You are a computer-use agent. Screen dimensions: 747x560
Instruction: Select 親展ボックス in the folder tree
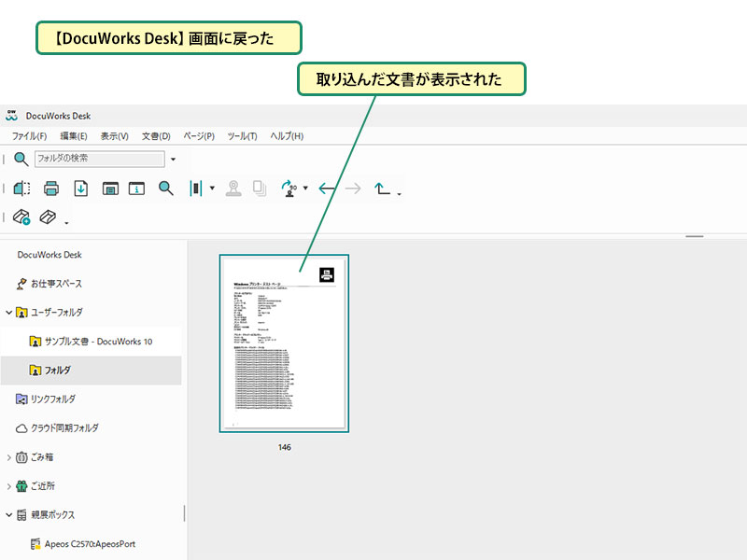[x=53, y=515]
